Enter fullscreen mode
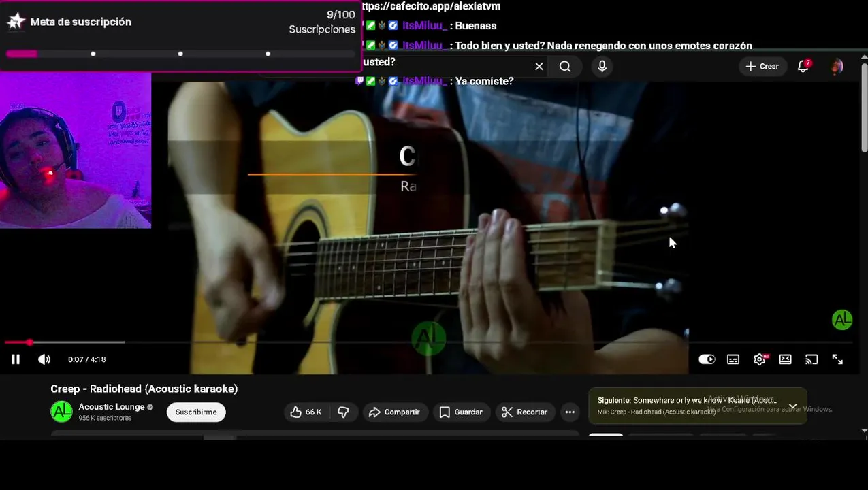868x490 pixels. pos(837,359)
